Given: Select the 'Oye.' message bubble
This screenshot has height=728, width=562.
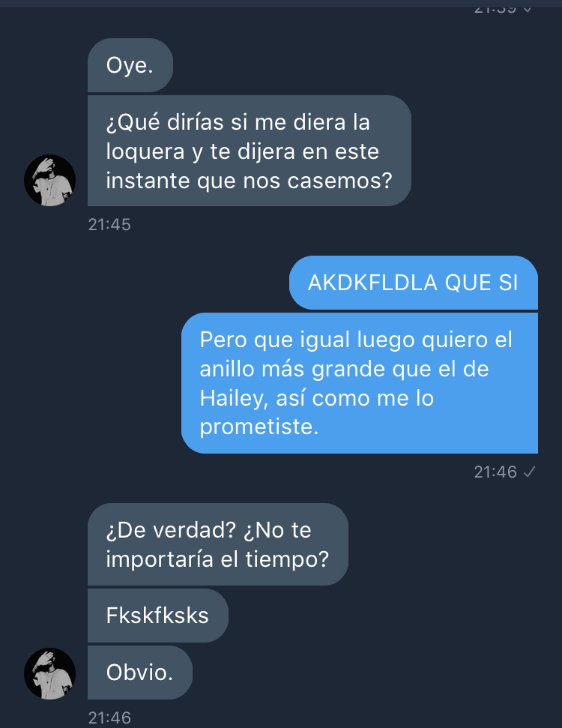Looking at the screenshot, I should pyautogui.click(x=130, y=65).
